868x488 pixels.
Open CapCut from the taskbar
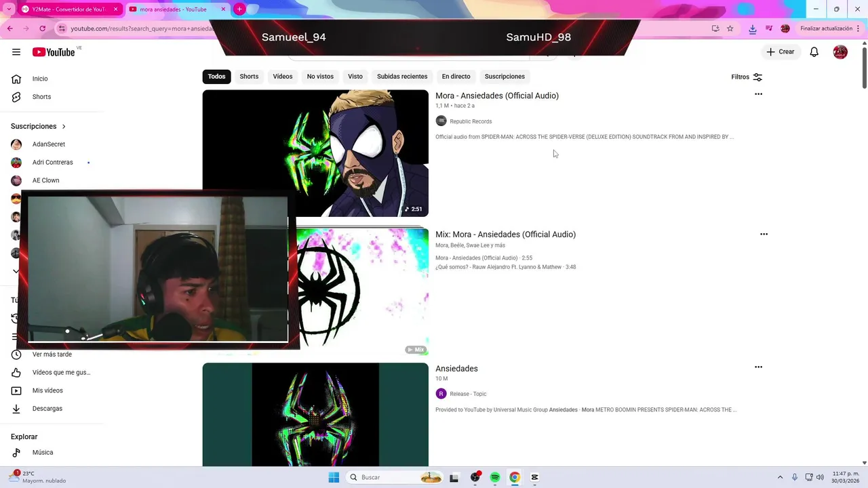click(x=534, y=477)
